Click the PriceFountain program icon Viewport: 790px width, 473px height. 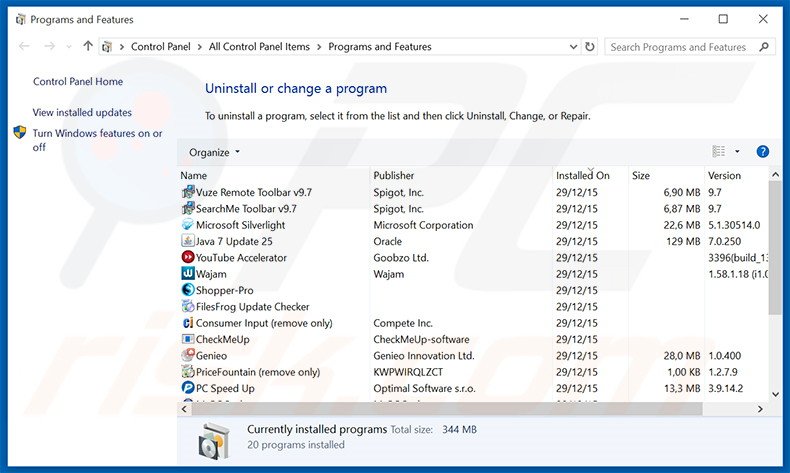[188, 372]
